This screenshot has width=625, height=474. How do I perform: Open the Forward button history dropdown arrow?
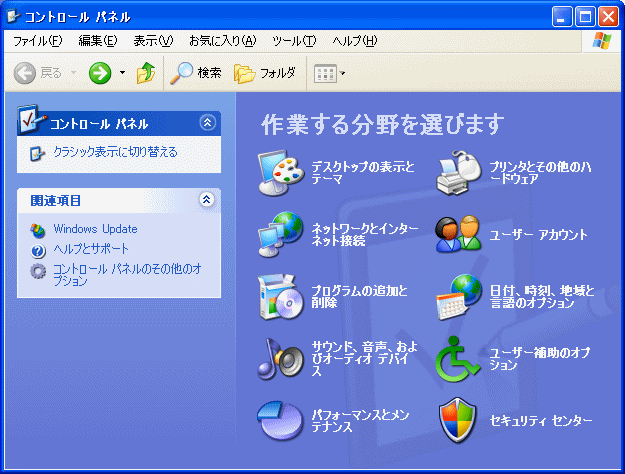(x=122, y=73)
